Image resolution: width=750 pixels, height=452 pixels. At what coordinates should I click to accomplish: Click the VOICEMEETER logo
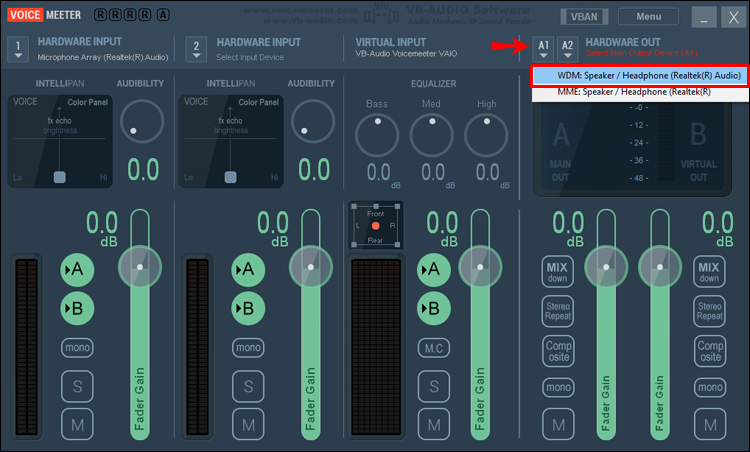[x=44, y=15]
